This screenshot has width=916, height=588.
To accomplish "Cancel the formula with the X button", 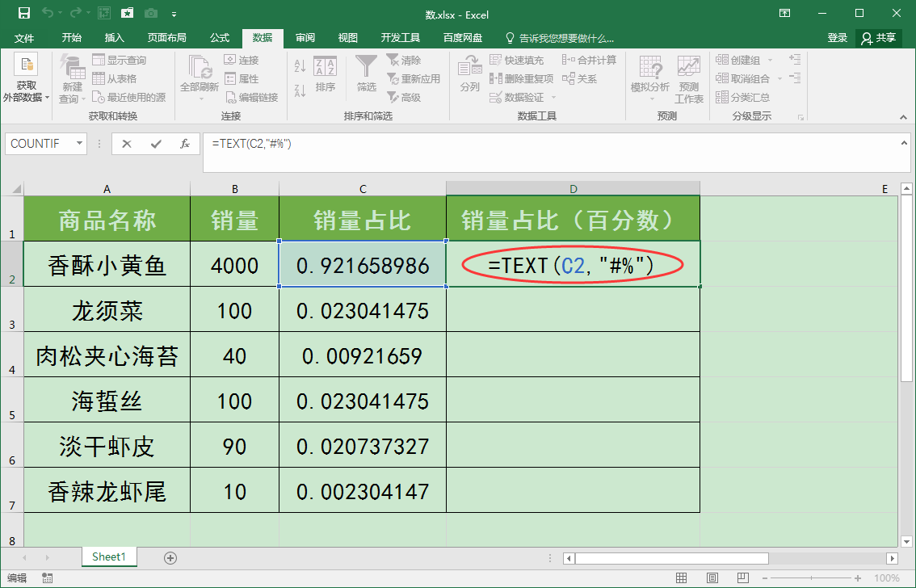I will point(126,144).
